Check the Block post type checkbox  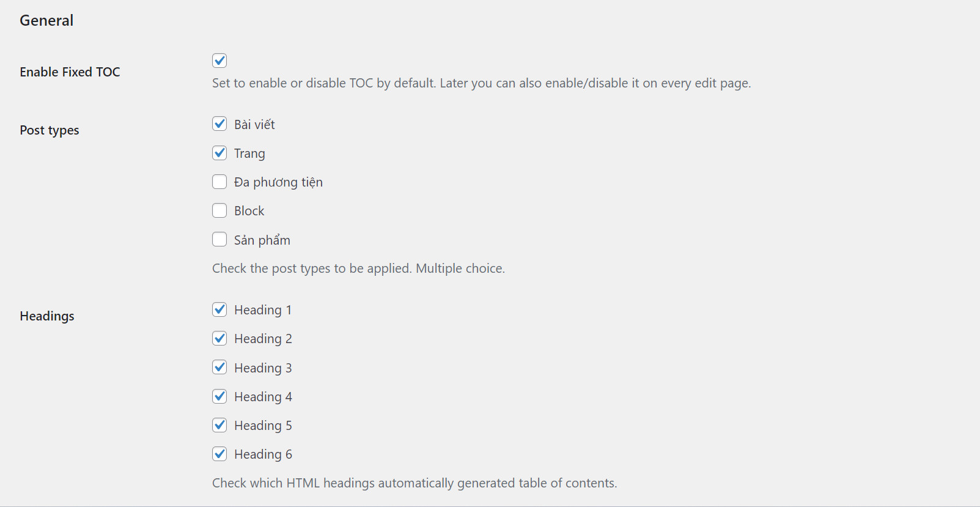pyautogui.click(x=219, y=210)
